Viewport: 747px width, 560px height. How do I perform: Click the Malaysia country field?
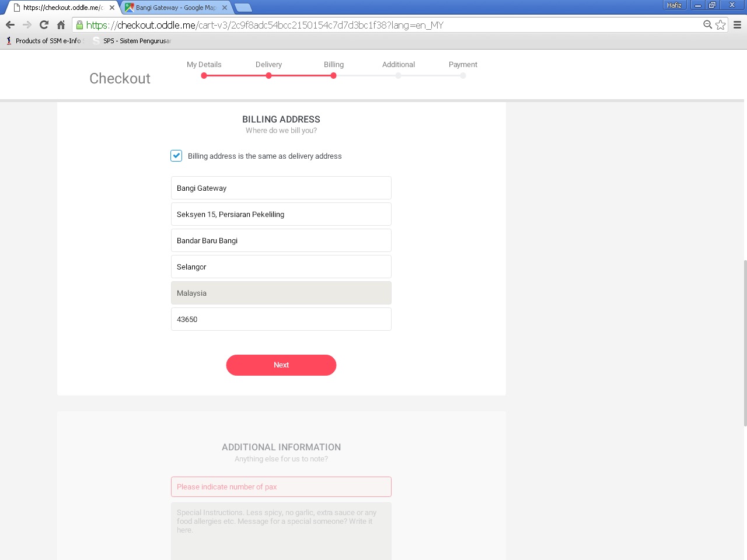281,293
